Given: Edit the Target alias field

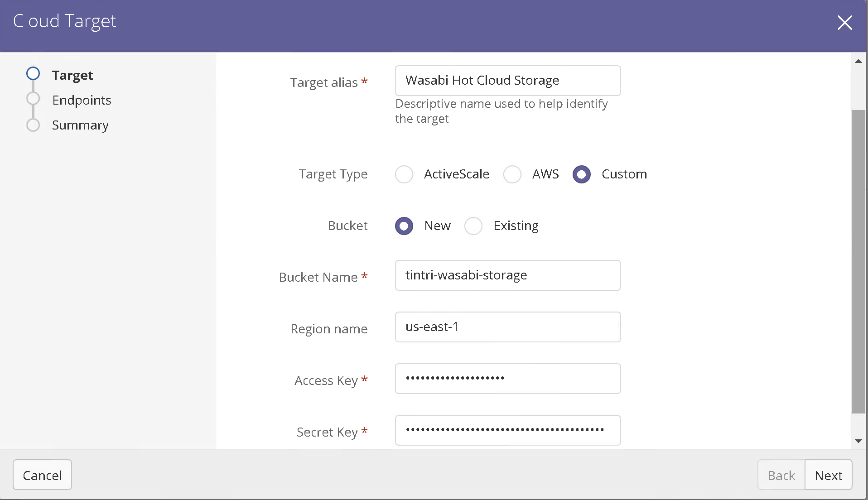Looking at the screenshot, I should click(x=508, y=81).
